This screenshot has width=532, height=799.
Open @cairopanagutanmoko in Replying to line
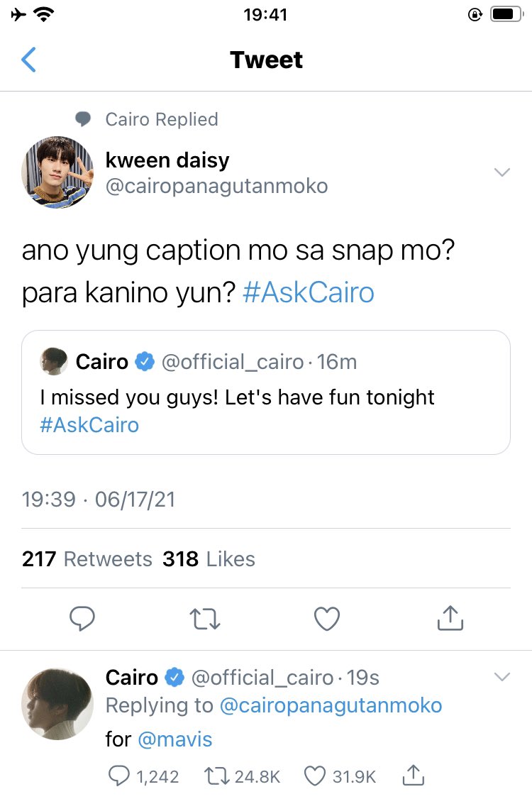(331, 706)
